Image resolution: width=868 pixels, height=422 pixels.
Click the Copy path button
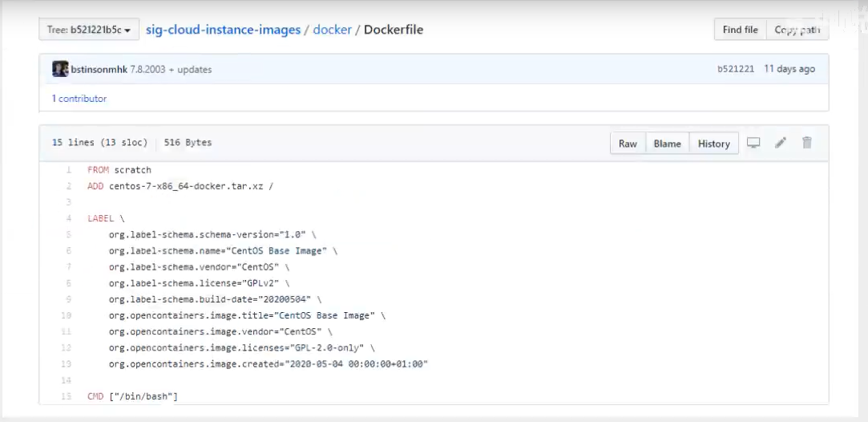(x=797, y=30)
